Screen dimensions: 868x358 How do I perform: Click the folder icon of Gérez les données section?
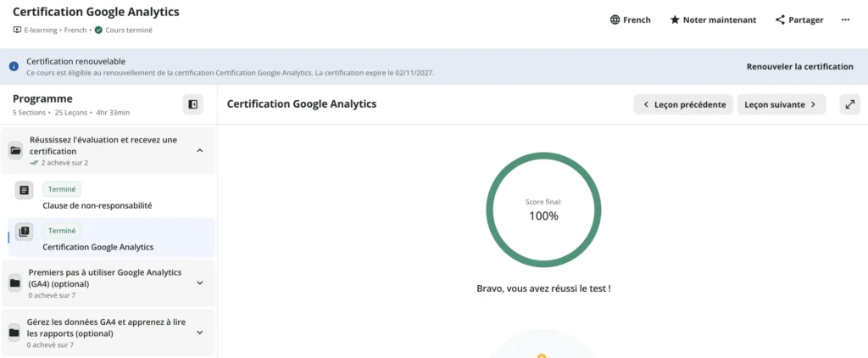(15, 333)
